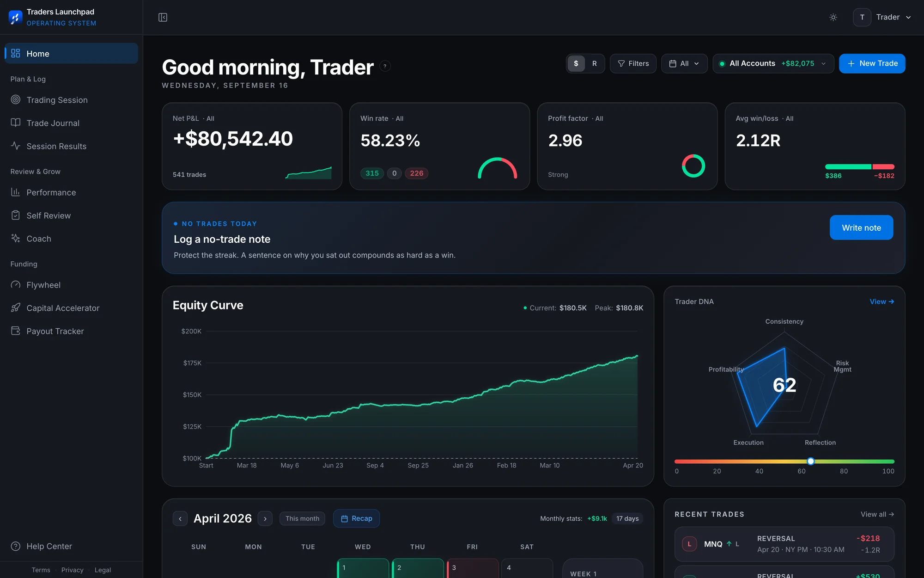This screenshot has height=578, width=924.
Task: Click the avg win/loss bar
Action: tap(859, 166)
